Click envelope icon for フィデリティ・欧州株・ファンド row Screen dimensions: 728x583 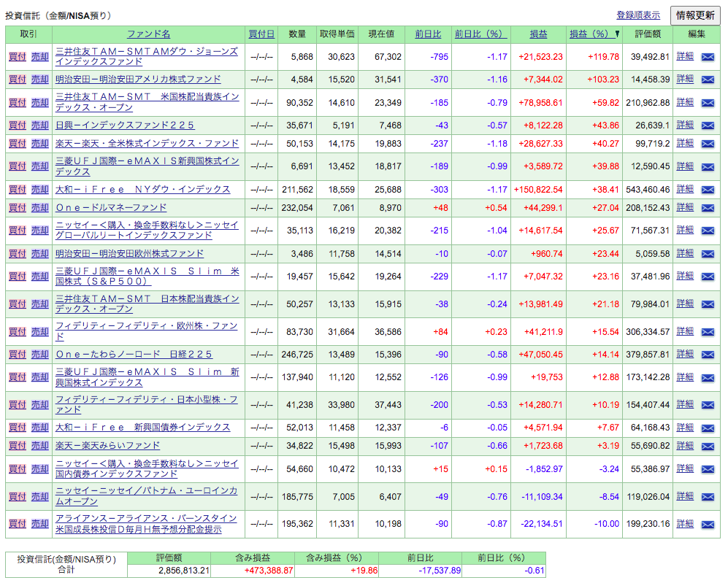pos(707,332)
